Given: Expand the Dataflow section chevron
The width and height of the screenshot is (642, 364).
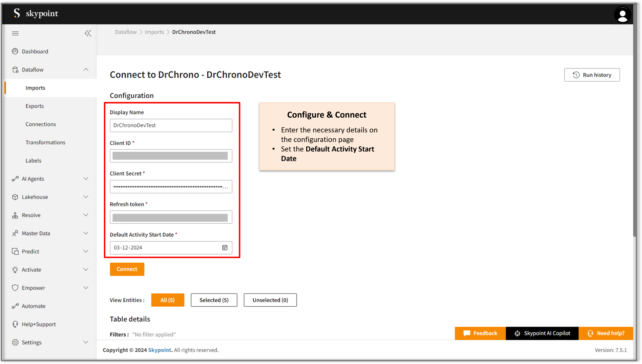Looking at the screenshot, I should point(86,70).
